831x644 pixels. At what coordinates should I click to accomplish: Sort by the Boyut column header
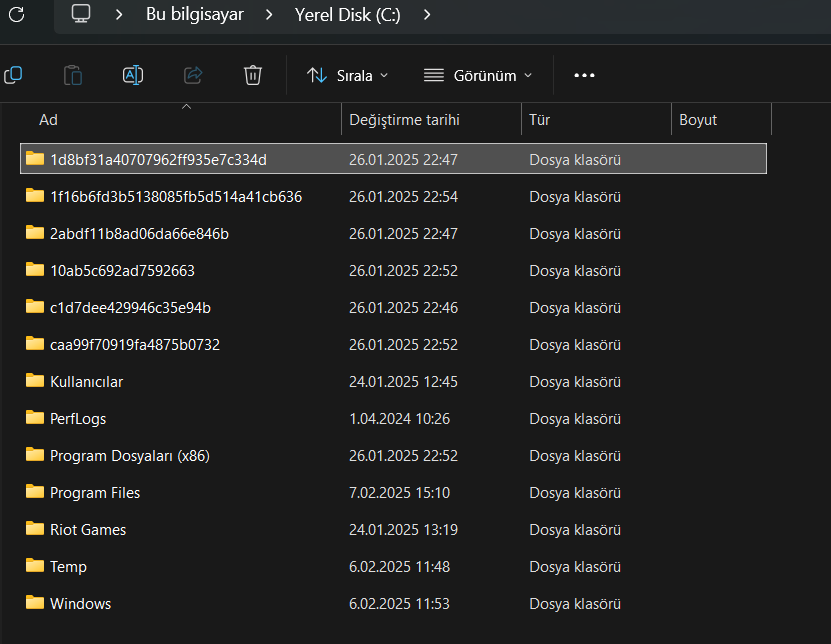coord(698,120)
